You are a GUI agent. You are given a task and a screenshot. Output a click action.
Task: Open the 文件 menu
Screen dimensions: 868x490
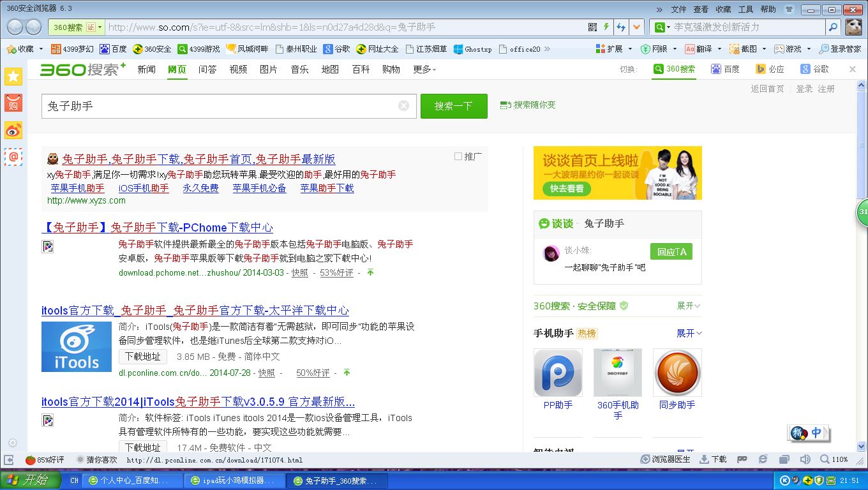(678, 10)
